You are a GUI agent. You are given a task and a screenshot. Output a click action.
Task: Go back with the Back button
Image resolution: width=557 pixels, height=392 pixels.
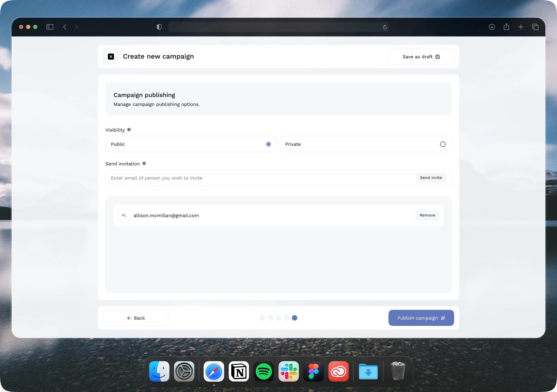click(136, 318)
